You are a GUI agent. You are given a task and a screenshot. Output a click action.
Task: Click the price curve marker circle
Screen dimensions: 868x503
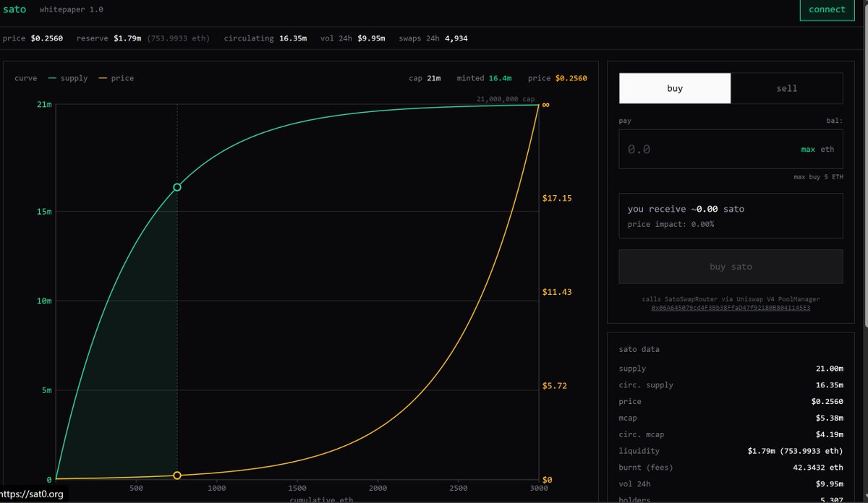coord(177,476)
